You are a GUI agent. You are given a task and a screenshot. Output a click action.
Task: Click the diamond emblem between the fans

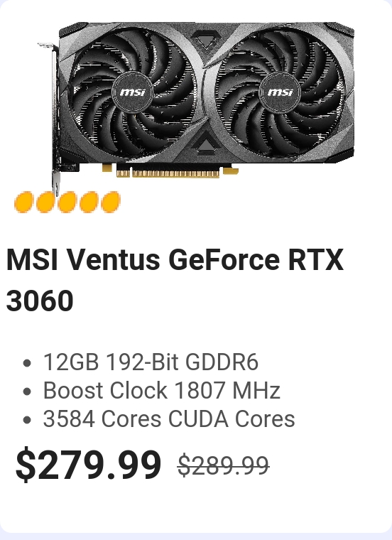tap(206, 40)
